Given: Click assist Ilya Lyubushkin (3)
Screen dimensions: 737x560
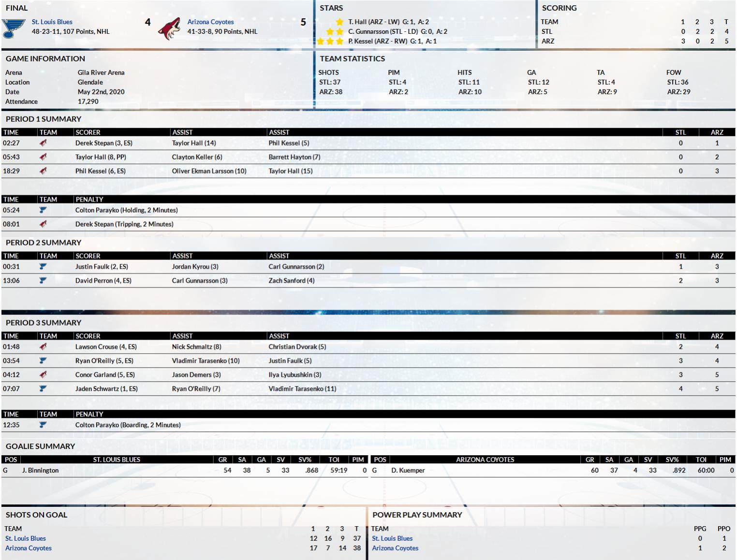Looking at the screenshot, I should pos(295,375).
